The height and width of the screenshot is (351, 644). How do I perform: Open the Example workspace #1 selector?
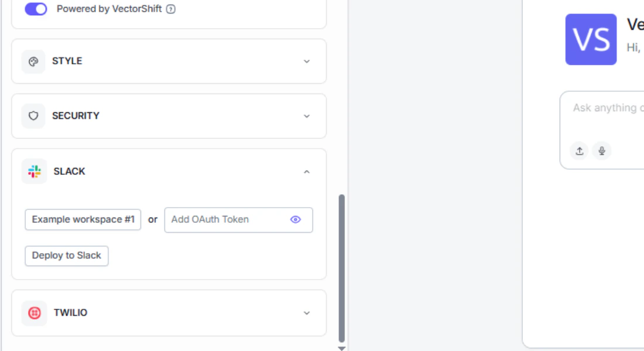pyautogui.click(x=83, y=219)
